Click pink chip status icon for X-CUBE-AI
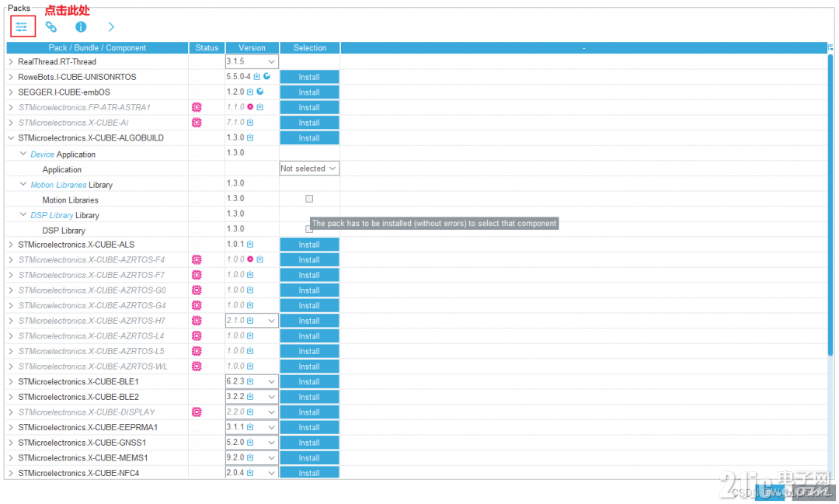Image resolution: width=839 pixels, height=504 pixels. [x=197, y=123]
